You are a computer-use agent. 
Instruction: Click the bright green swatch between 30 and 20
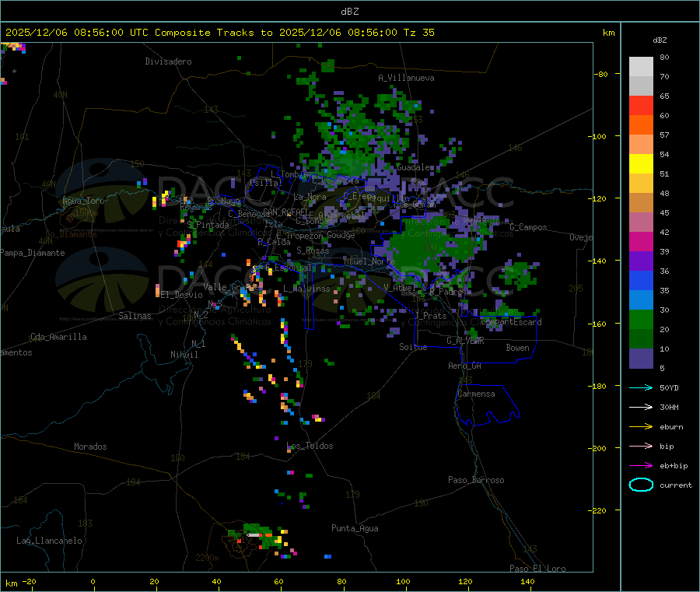641,319
